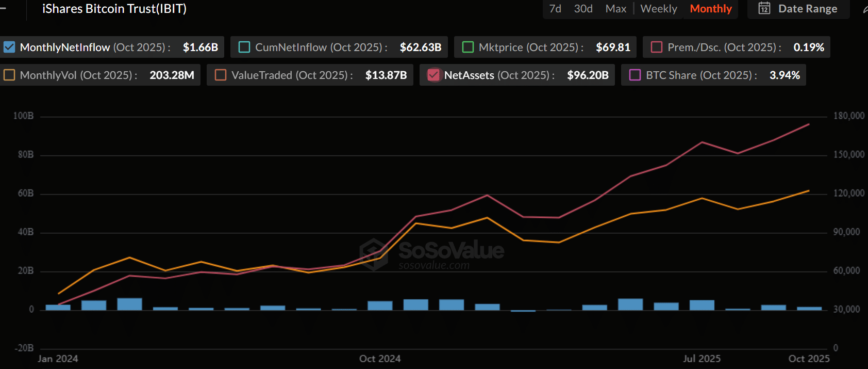Click the Oct 2025 inflow bar
Screen dimensions: 868x369
point(809,308)
